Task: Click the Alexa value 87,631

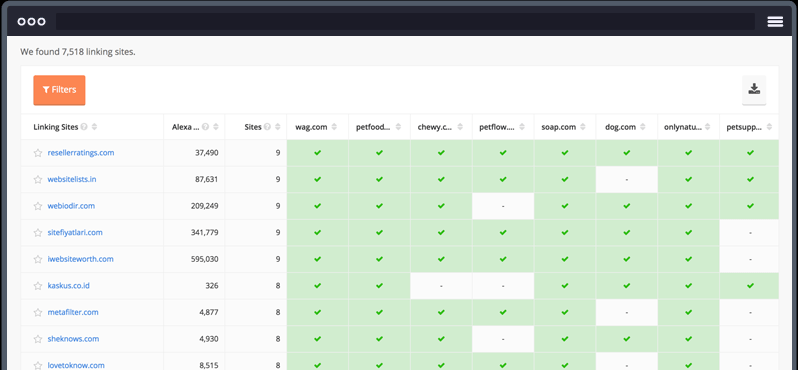Action: tap(207, 179)
